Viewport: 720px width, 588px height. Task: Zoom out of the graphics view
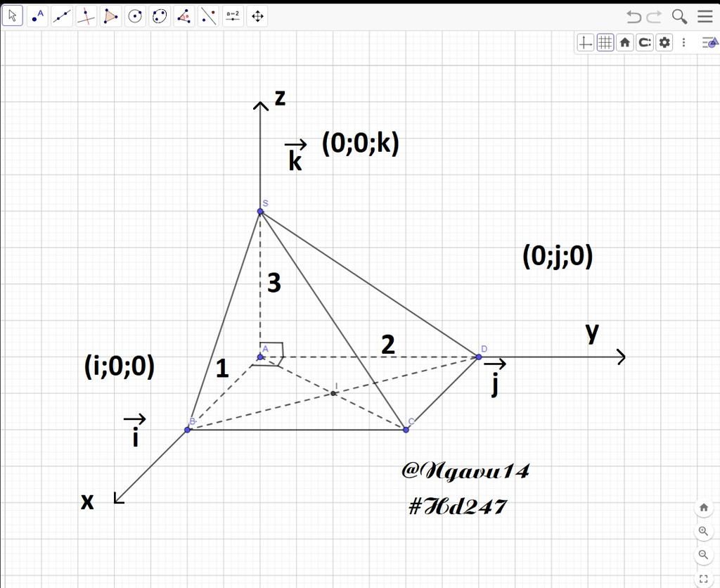[x=703, y=554]
